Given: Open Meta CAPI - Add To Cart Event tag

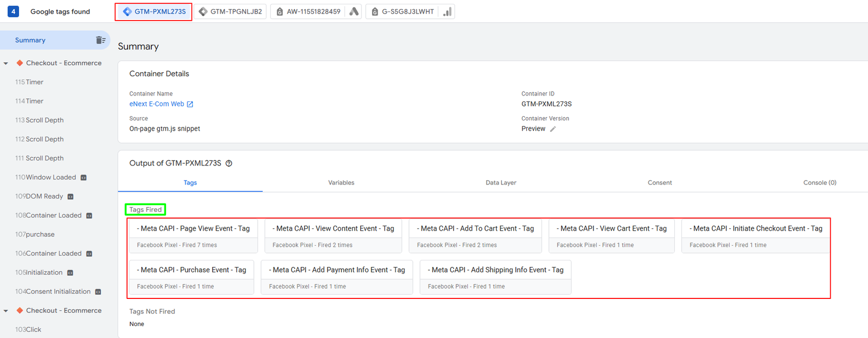Looking at the screenshot, I should [x=475, y=236].
